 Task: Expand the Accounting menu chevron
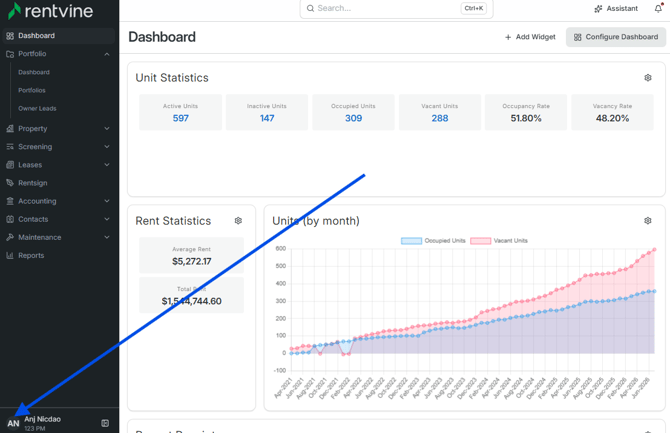[107, 201]
